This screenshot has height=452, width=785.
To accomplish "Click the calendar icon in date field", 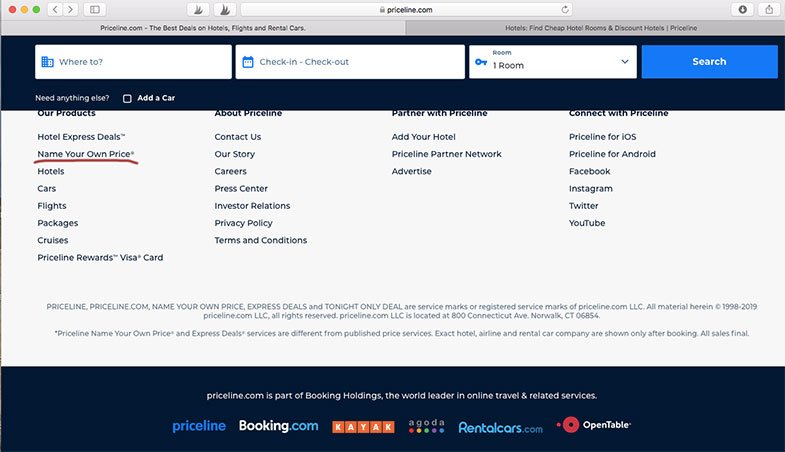I will [x=248, y=62].
